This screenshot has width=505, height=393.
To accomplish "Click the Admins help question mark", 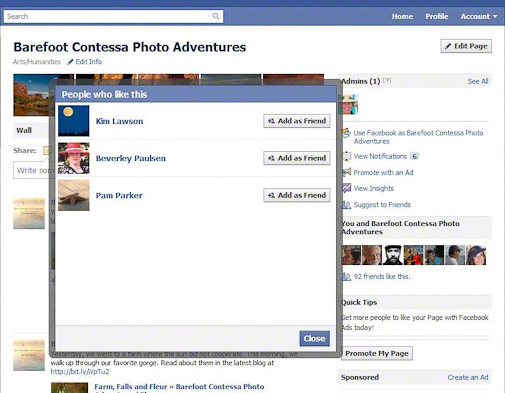I will [387, 80].
